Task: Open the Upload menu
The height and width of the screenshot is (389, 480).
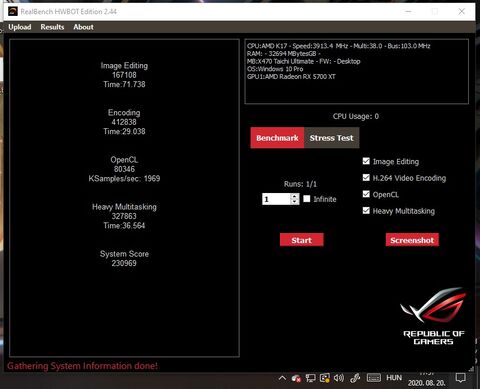Action: tap(20, 27)
